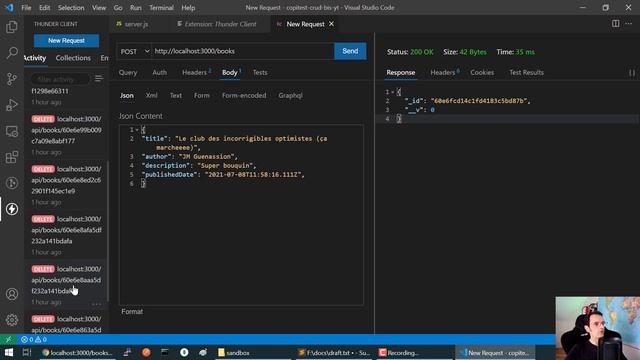Close the New Request tab

point(331,24)
